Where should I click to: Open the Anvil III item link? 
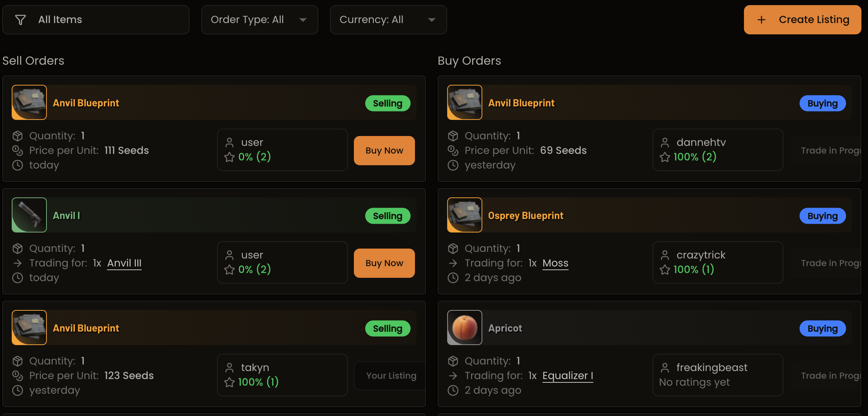click(124, 263)
